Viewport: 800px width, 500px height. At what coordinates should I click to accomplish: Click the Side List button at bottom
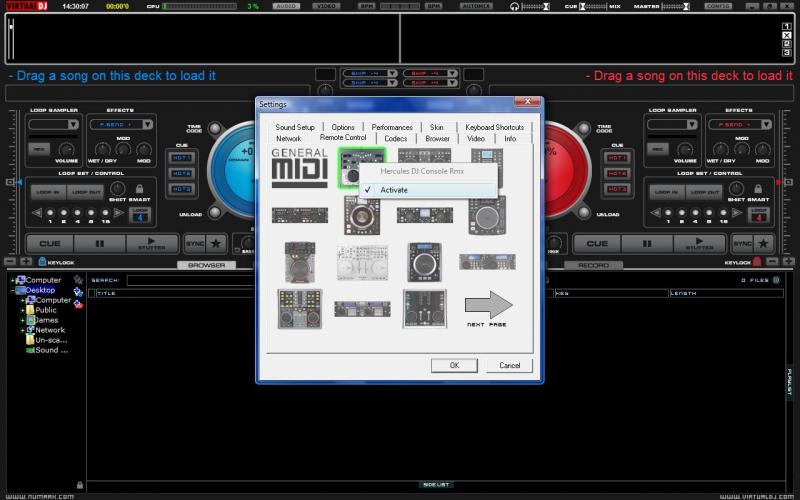click(436, 485)
